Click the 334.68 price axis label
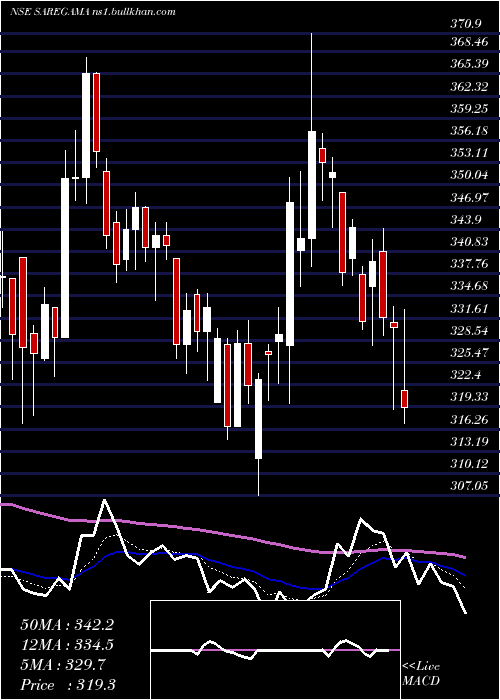Screen dimensions: 500x700 click(x=470, y=286)
